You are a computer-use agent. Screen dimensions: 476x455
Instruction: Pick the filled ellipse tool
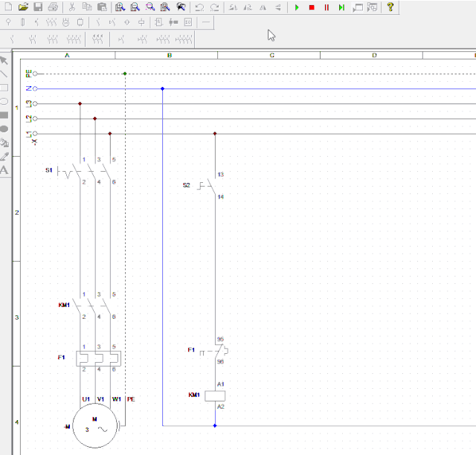click(4, 129)
